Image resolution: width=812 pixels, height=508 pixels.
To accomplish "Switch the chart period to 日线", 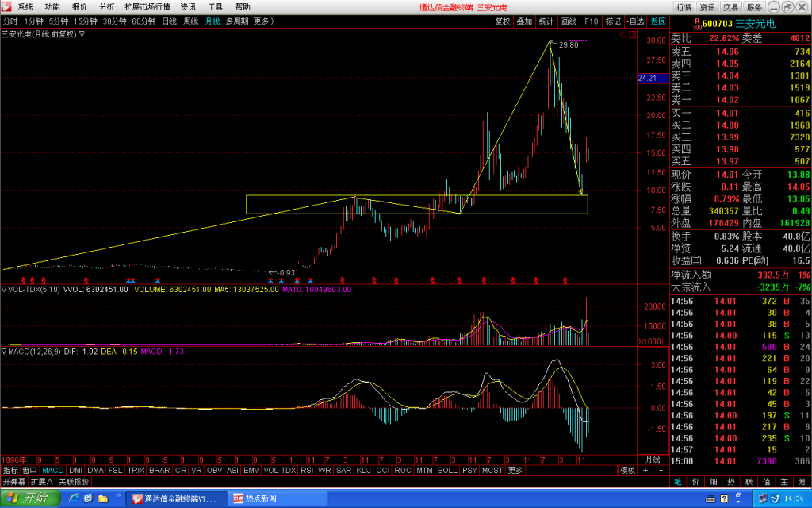I will (x=170, y=21).
